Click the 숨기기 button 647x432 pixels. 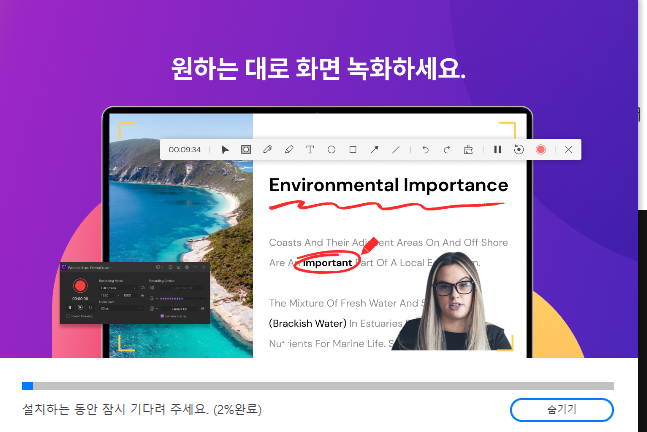pos(562,410)
